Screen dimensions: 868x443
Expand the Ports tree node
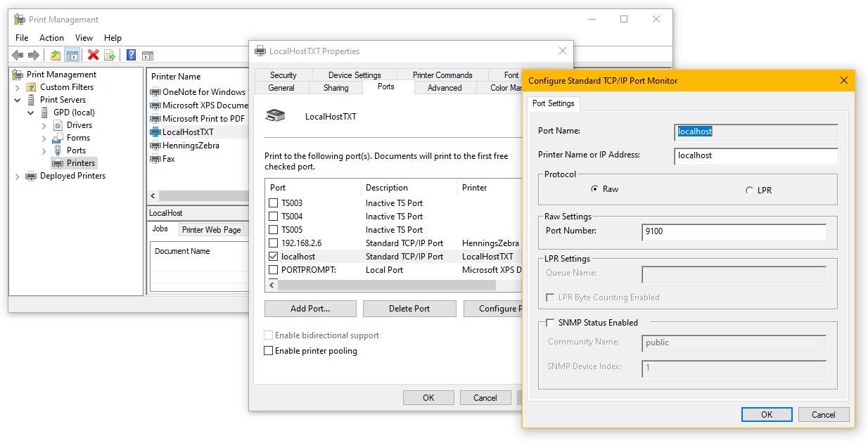[44, 150]
